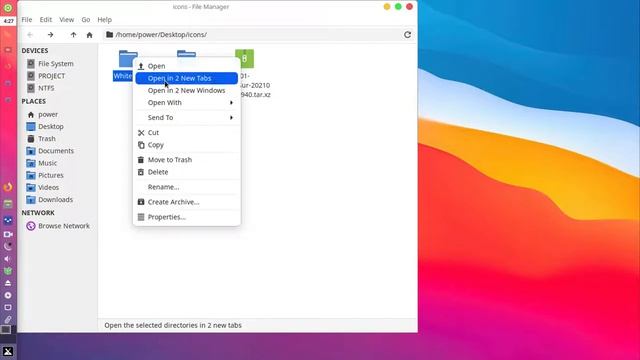The width and height of the screenshot is (640, 360).
Task: Click the status bar message text
Action: click(173, 325)
